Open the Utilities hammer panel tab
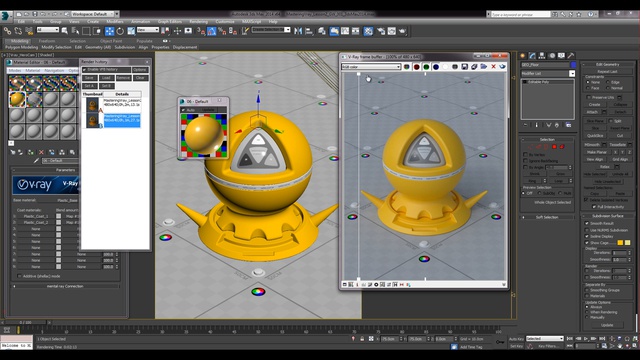Viewport: 640px width, 360px height. click(571, 56)
